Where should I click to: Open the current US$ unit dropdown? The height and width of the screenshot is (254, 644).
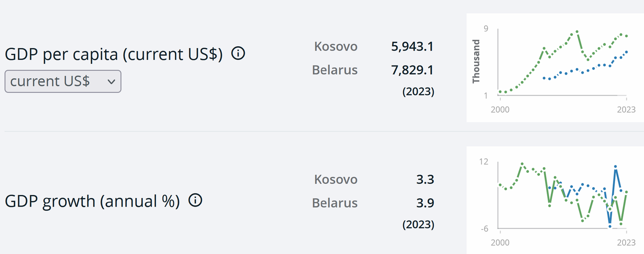pyautogui.click(x=63, y=81)
